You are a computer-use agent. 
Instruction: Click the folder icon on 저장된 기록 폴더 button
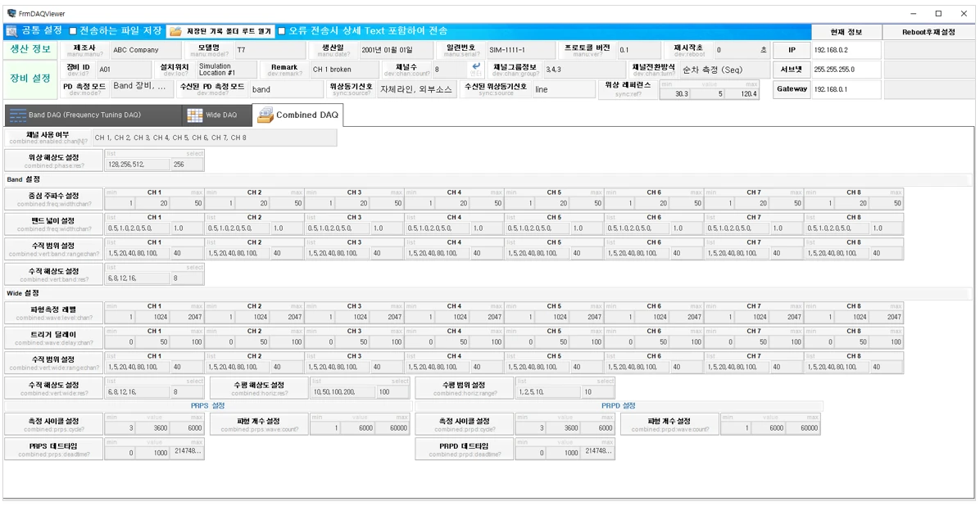(x=175, y=30)
